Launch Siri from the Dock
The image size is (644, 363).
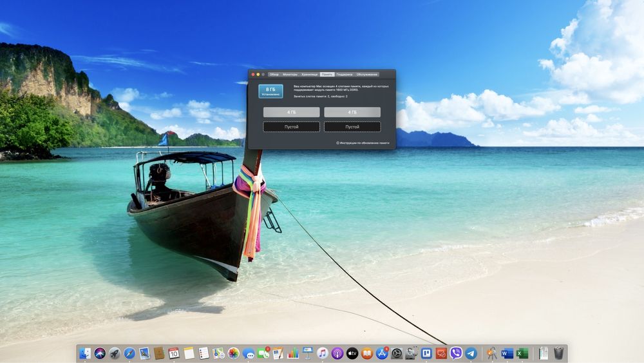click(100, 353)
